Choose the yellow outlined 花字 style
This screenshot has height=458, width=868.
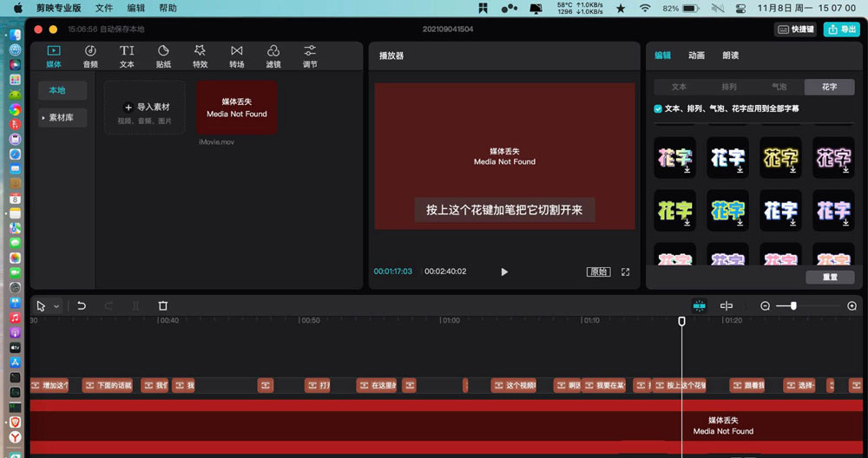(780, 158)
